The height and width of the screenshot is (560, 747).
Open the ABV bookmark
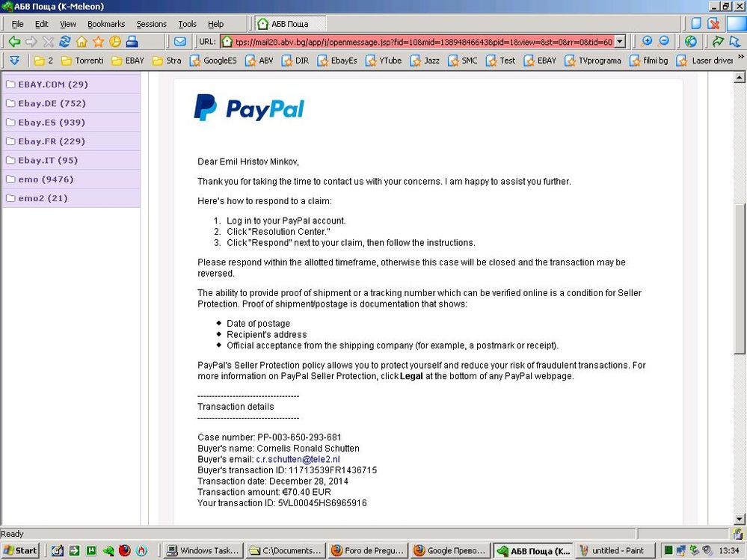(x=259, y=61)
